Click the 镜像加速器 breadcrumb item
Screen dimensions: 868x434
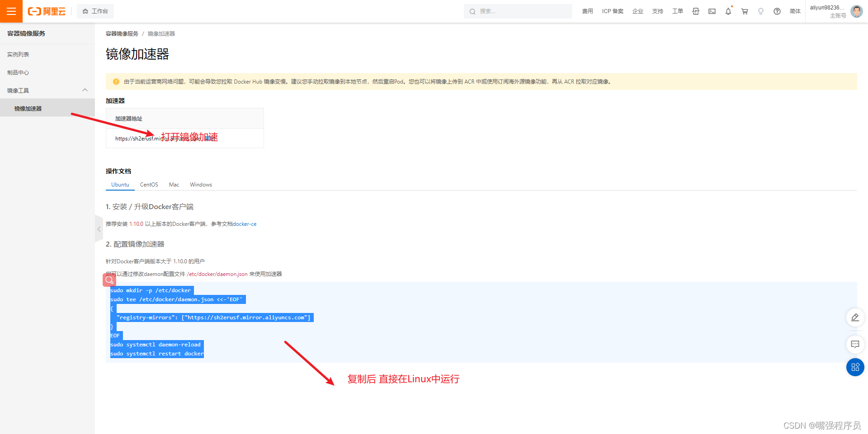coord(161,34)
